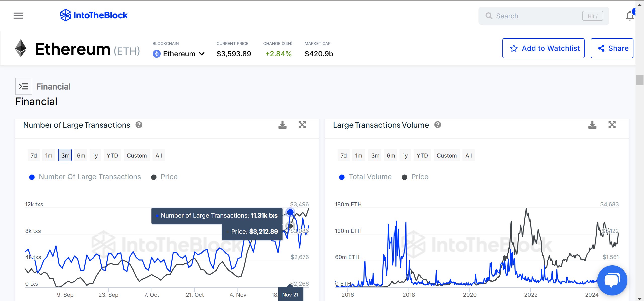
Task: Click Add to Watchlist button
Action: click(543, 48)
